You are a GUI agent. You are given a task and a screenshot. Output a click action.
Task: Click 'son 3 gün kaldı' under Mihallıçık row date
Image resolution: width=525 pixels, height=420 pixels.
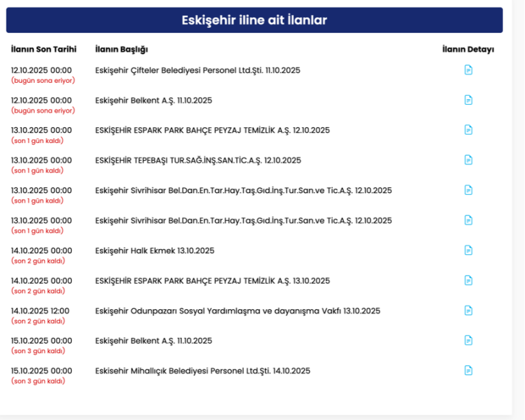point(38,381)
